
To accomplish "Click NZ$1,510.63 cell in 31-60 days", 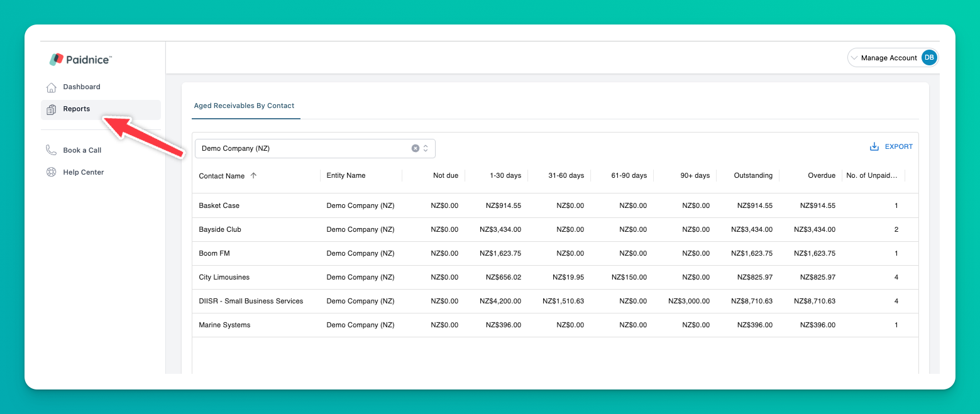I will (x=563, y=301).
